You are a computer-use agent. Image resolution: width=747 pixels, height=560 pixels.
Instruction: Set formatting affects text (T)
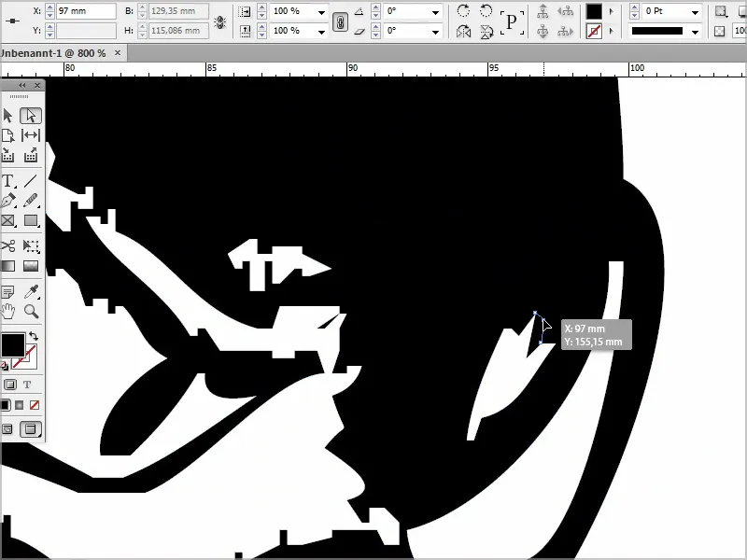27,385
